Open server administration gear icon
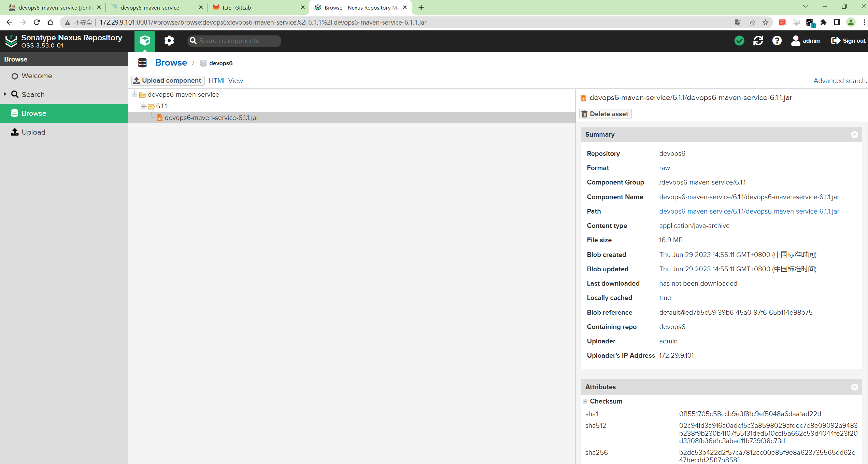Image resolution: width=868 pixels, height=464 pixels. (169, 41)
